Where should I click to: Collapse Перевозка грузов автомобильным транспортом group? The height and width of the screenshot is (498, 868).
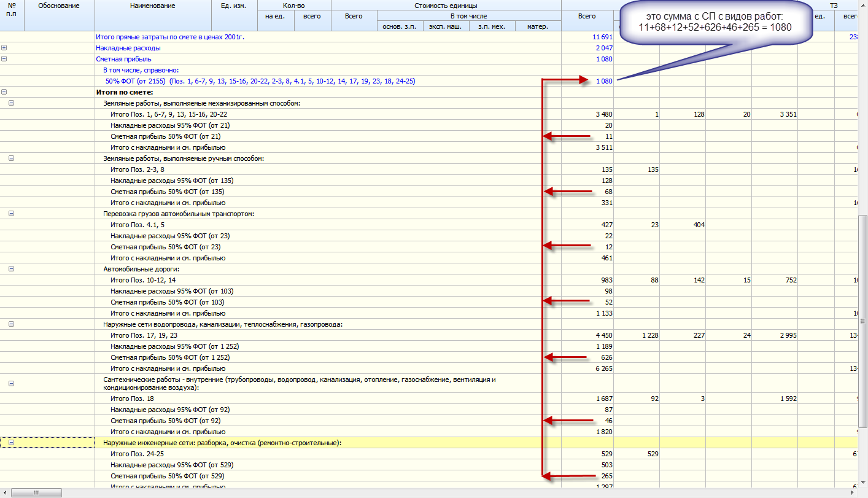tap(11, 214)
